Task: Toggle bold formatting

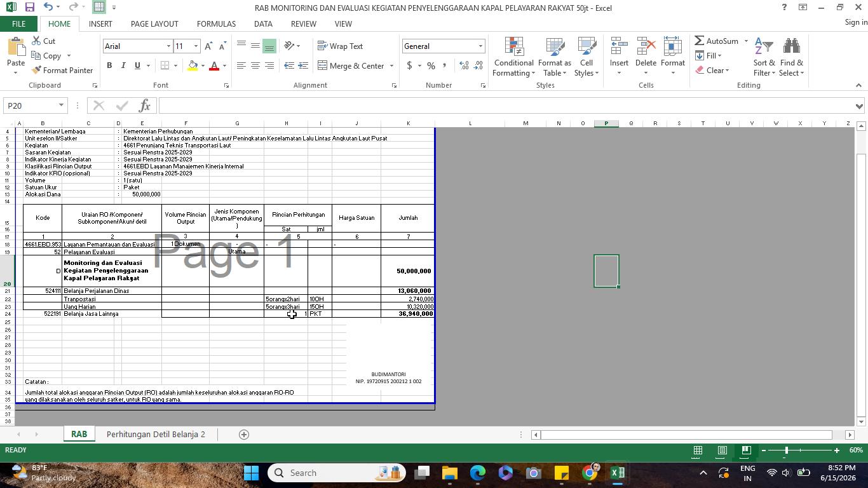Action: click(x=109, y=65)
